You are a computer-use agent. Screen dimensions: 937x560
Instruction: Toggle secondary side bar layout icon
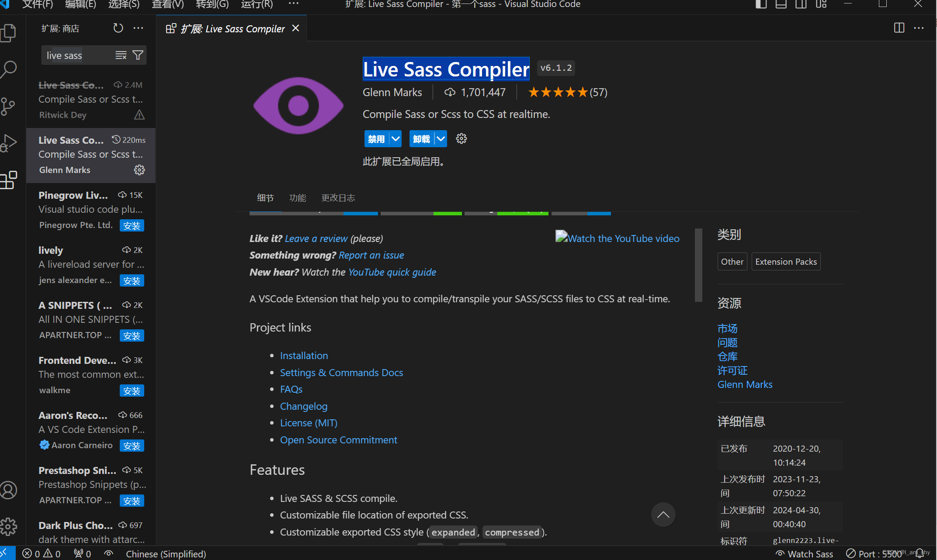801,4
